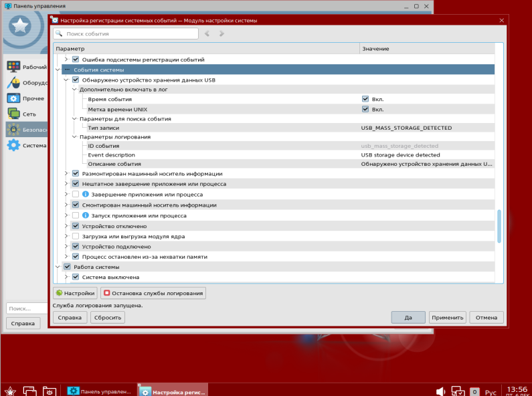Open the file manager icon in taskbar

click(x=50, y=391)
